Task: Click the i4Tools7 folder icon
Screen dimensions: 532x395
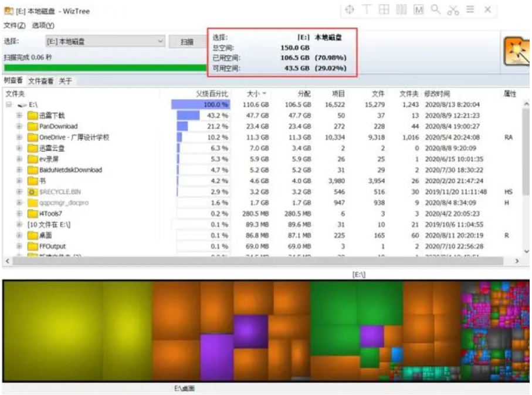Action: click(33, 214)
